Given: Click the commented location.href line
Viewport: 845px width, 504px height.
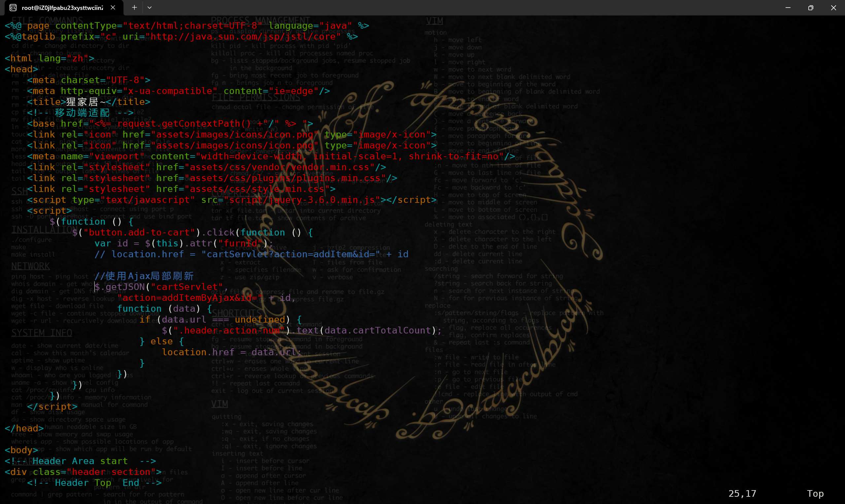Looking at the screenshot, I should point(252,254).
